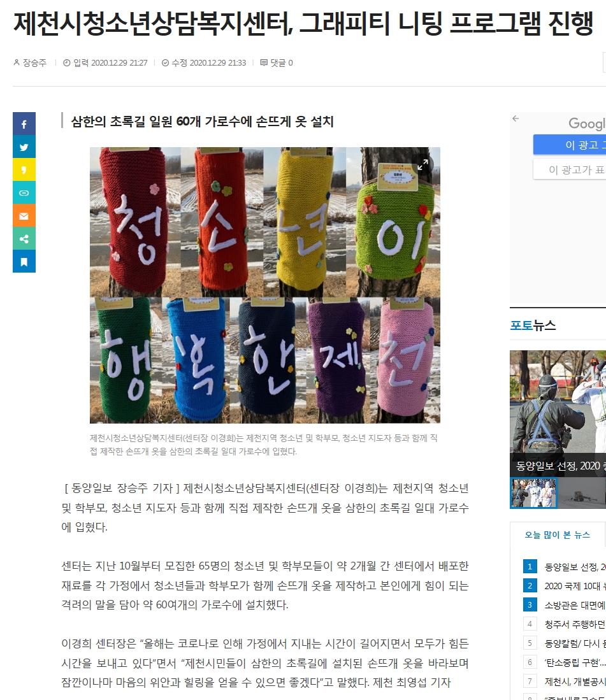Select first photo news thumbnail
606x700 pixels.
click(534, 492)
